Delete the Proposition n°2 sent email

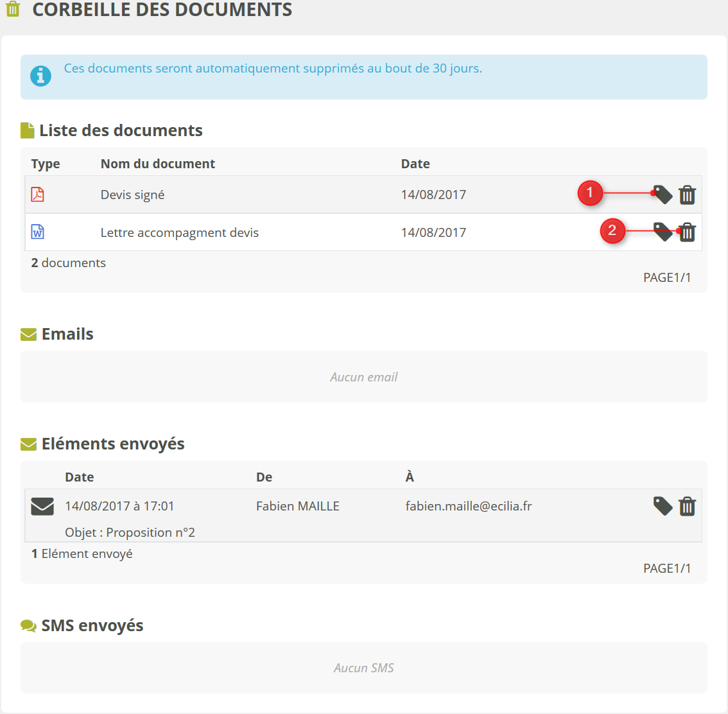[x=688, y=506]
